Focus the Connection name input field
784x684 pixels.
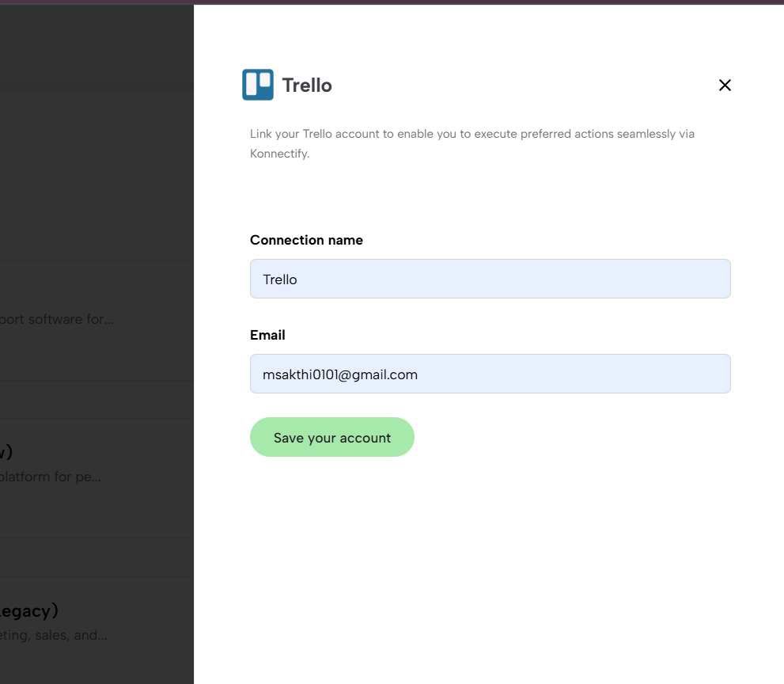[x=490, y=279]
